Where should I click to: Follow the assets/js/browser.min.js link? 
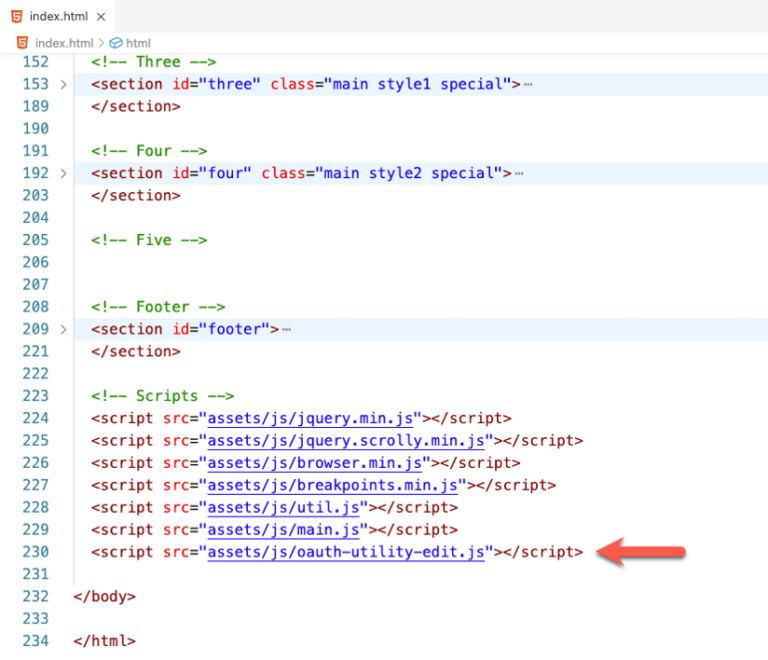coord(318,462)
